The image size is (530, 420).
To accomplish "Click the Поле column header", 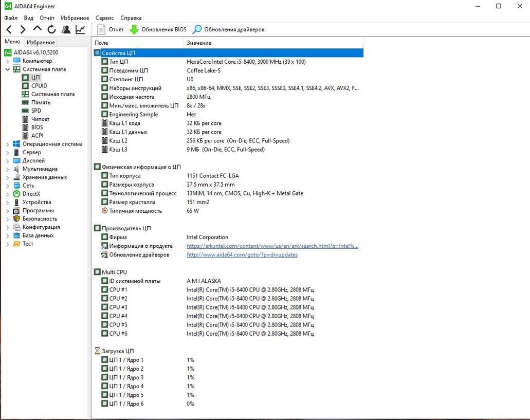I will [138, 43].
